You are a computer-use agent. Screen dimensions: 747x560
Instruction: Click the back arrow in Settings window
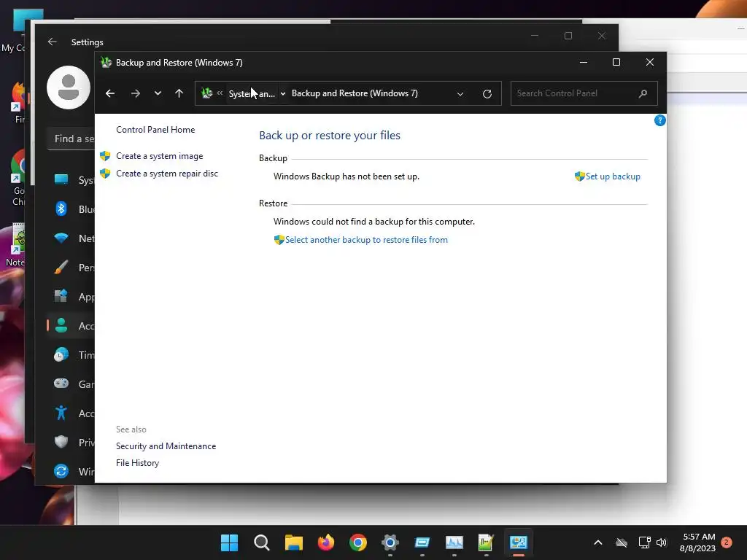pos(53,42)
